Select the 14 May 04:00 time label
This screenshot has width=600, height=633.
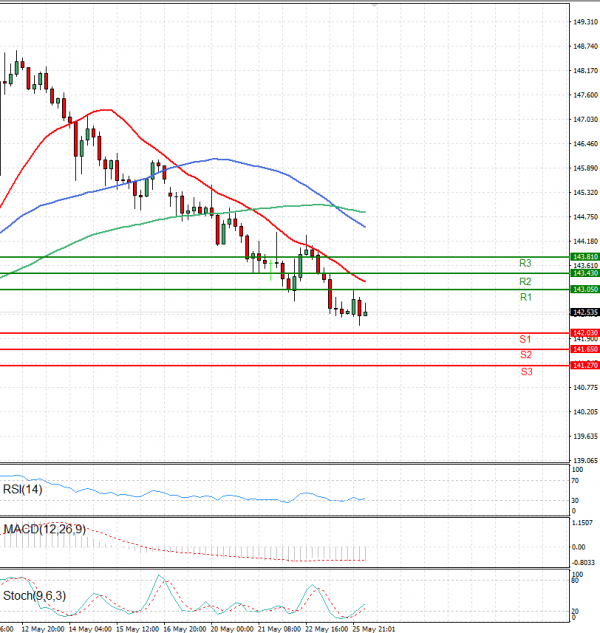(91, 629)
